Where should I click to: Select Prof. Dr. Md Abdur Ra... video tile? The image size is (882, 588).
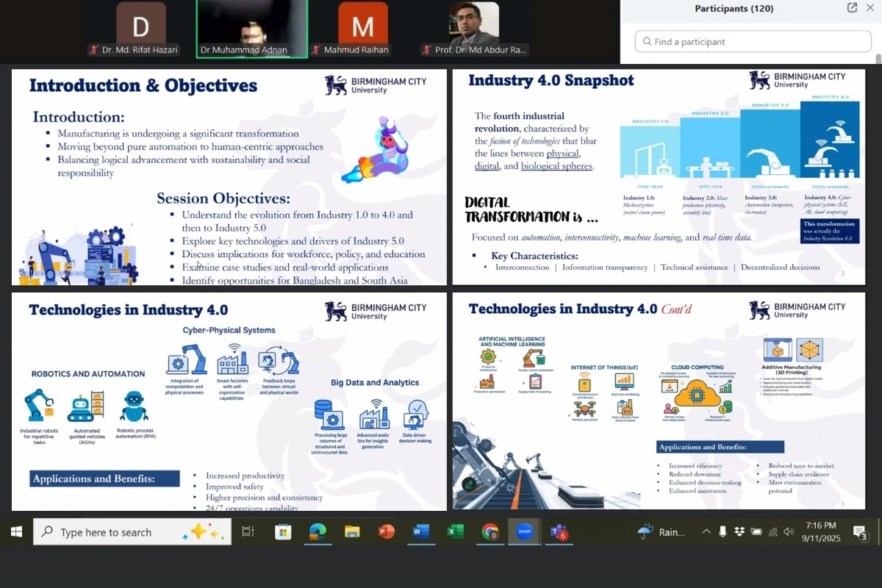(474, 29)
